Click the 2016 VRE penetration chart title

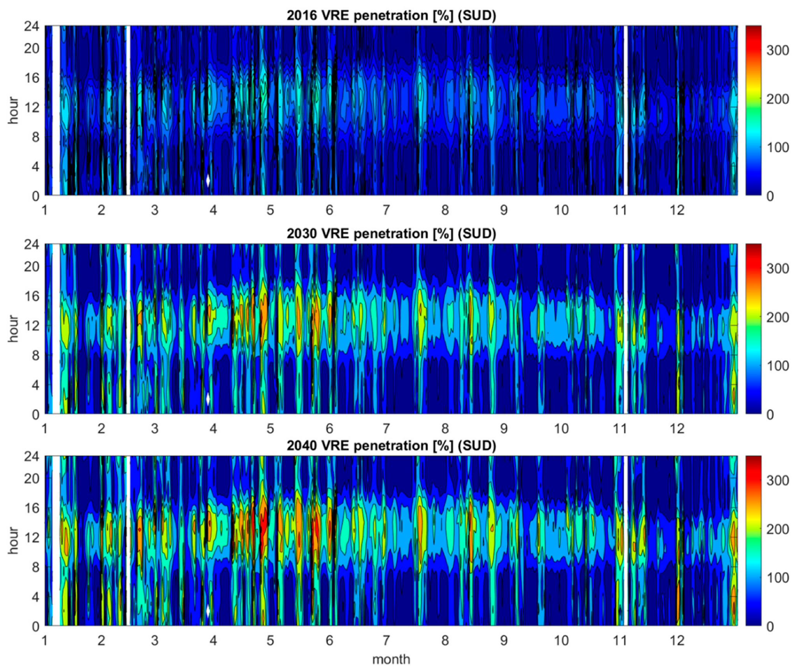click(391, 16)
